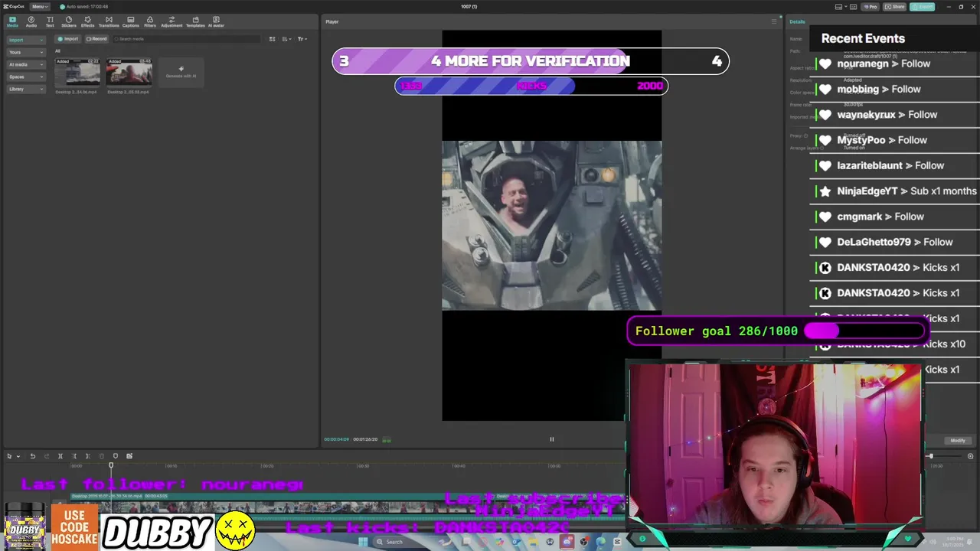Open the Effects panel tab

[x=87, y=21]
